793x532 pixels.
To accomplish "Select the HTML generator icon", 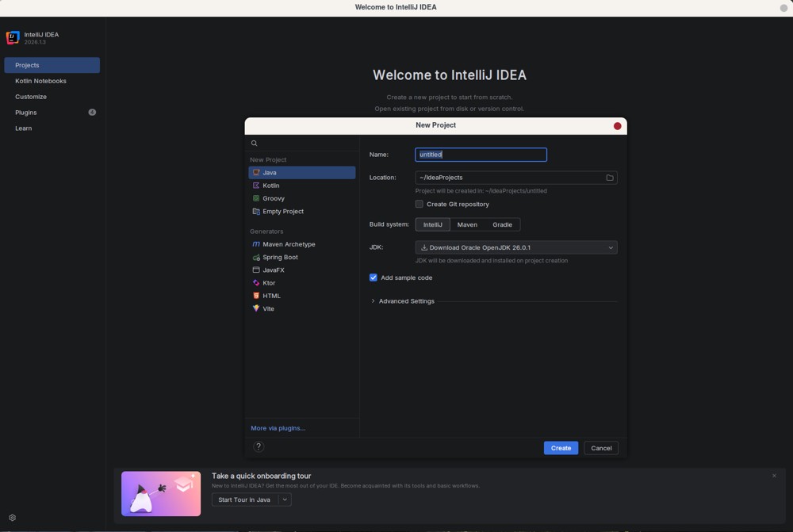I will click(x=256, y=296).
